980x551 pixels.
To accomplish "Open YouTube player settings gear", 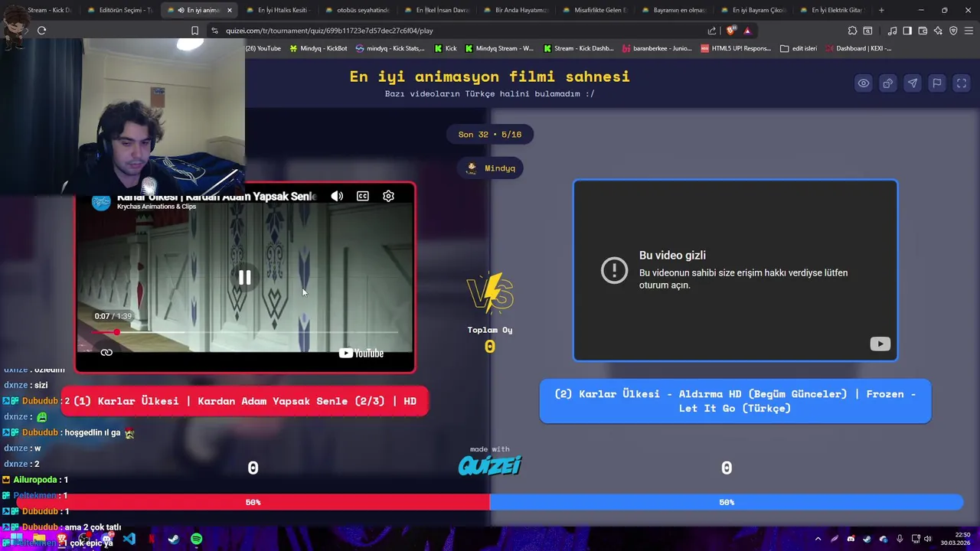I will (x=388, y=196).
